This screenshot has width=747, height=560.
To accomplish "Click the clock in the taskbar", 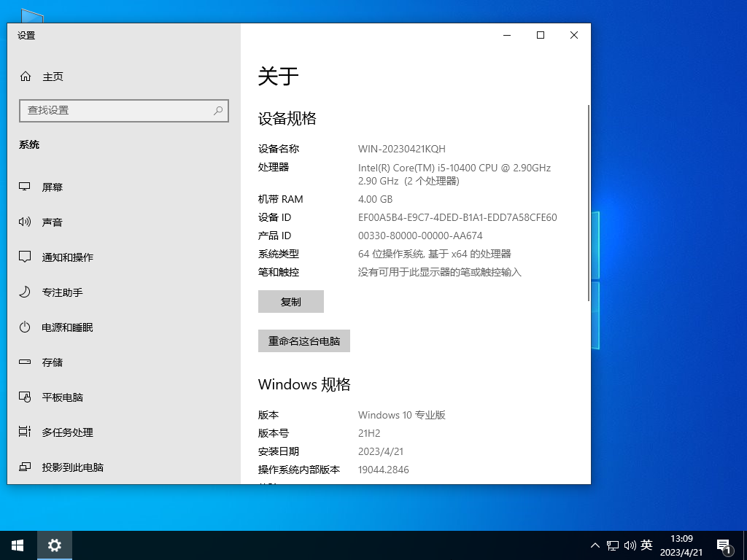I will click(x=681, y=545).
